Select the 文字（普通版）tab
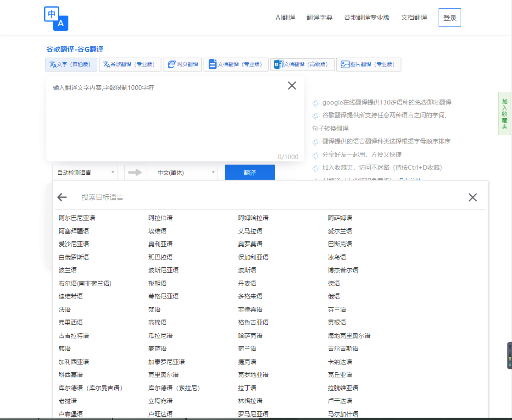512x420 pixels. pos(71,64)
